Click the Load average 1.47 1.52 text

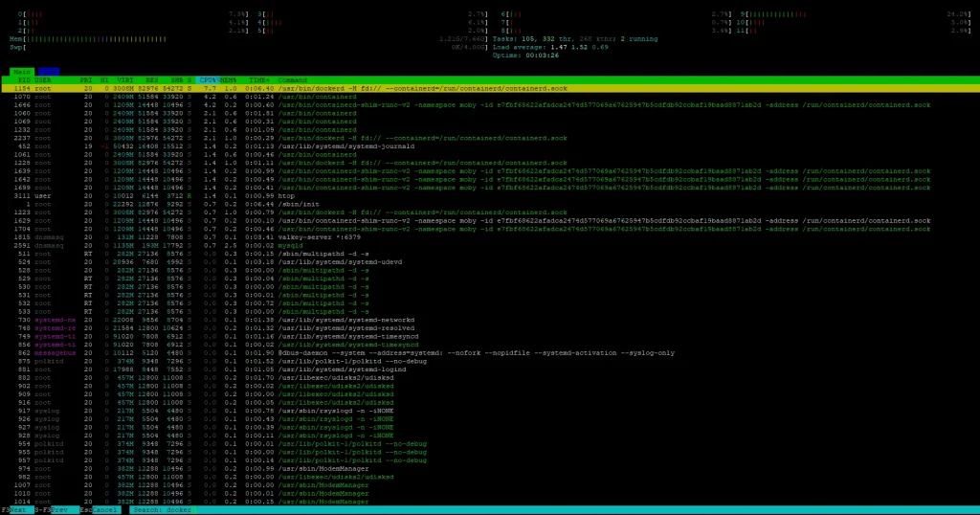click(x=550, y=47)
